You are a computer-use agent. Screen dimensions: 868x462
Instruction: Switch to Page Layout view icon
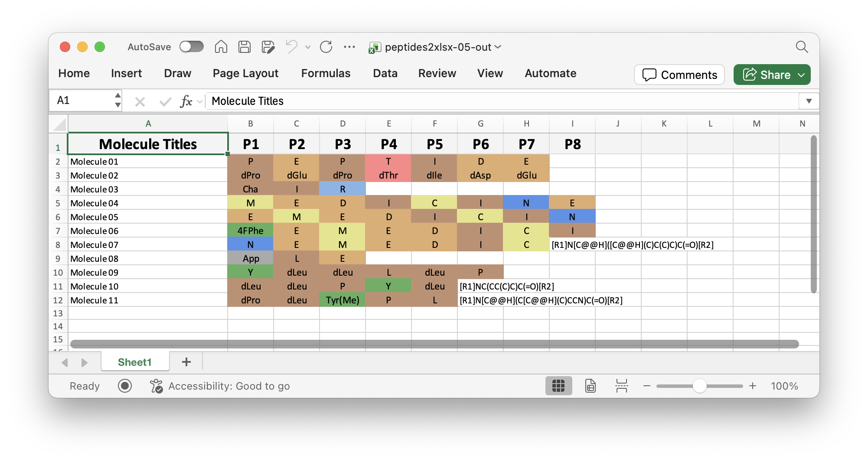tap(590, 386)
